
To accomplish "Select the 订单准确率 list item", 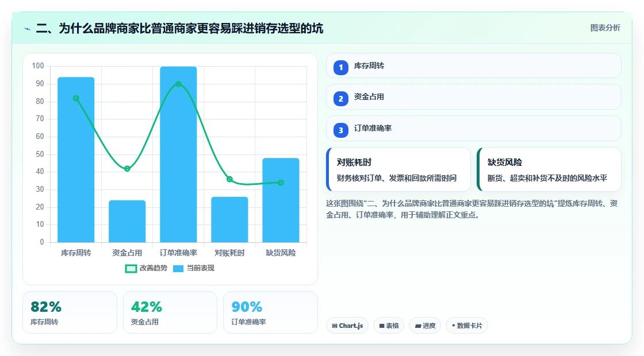I will [474, 129].
